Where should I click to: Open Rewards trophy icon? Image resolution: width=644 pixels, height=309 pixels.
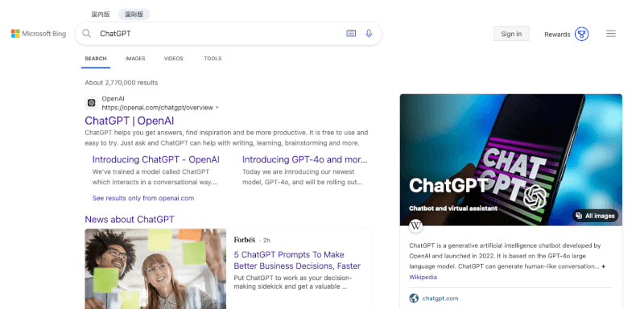(581, 34)
